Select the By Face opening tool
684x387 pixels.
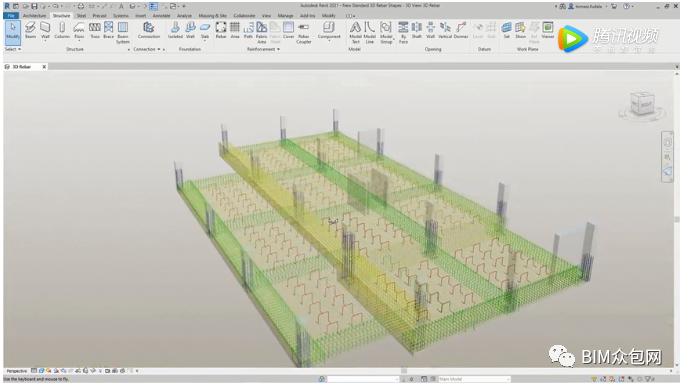[404, 33]
